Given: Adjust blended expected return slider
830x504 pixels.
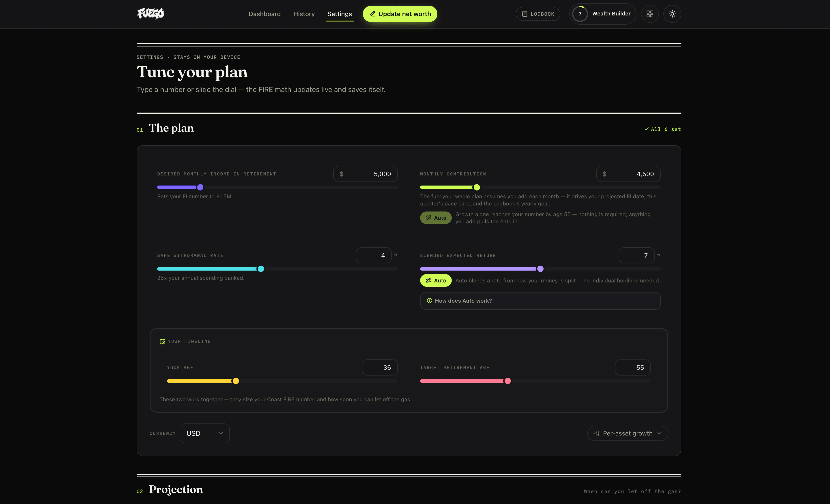Looking at the screenshot, I should tap(540, 269).
